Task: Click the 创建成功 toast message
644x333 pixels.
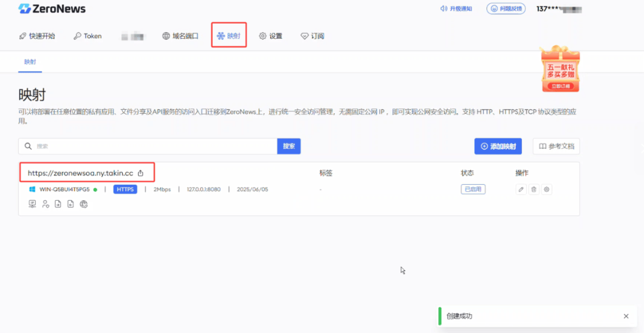Action: (459, 316)
